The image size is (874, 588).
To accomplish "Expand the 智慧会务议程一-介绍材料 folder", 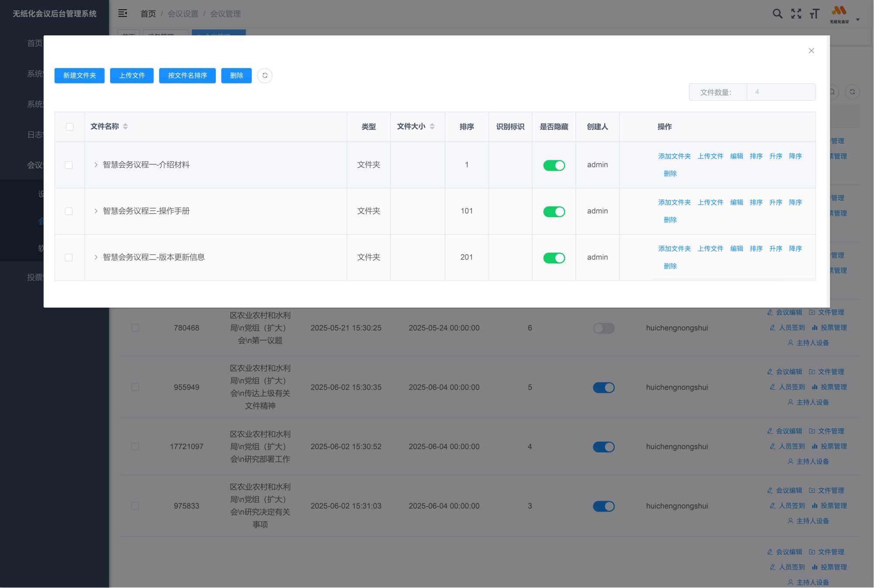I will point(96,165).
